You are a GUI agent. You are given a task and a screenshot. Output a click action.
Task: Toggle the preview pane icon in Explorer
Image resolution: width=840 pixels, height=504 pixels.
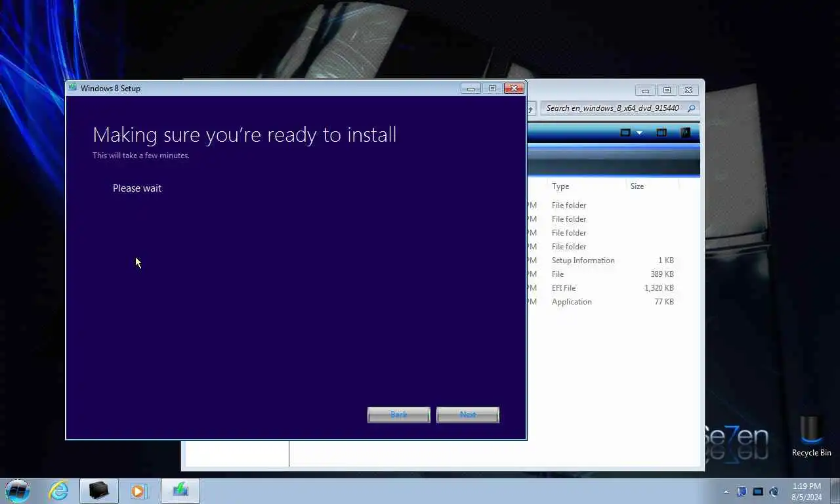661,133
